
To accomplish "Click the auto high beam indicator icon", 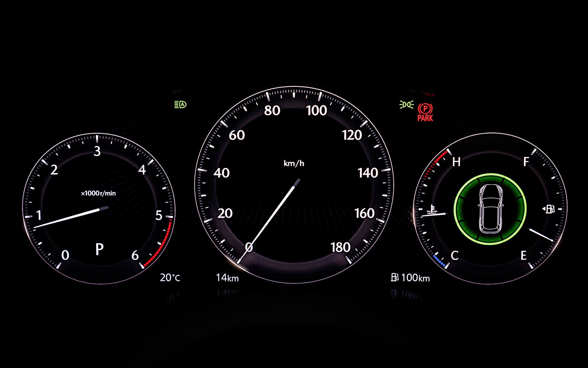I will 180,105.
